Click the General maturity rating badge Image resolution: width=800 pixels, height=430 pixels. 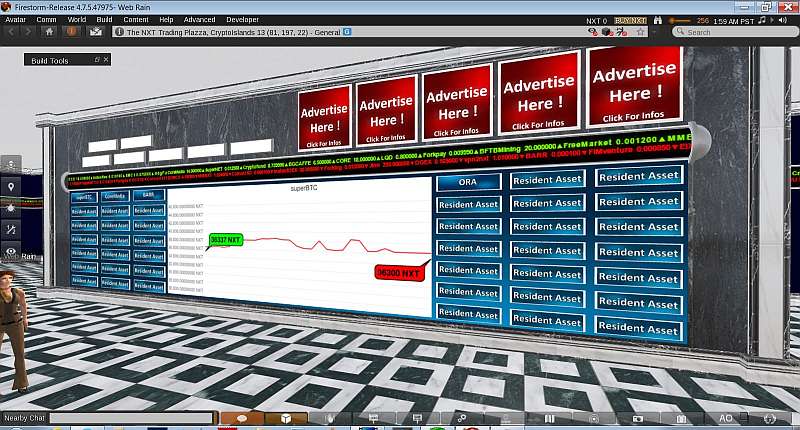point(347,32)
